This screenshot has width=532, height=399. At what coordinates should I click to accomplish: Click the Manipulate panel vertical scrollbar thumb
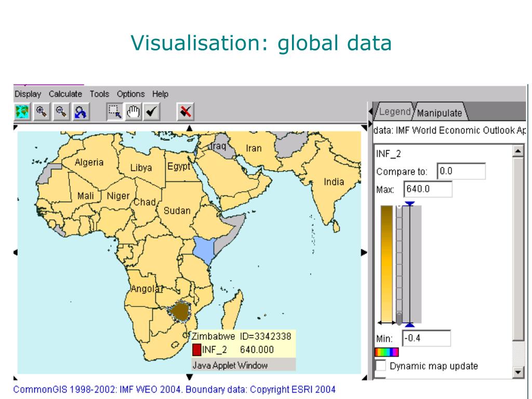tap(518, 248)
